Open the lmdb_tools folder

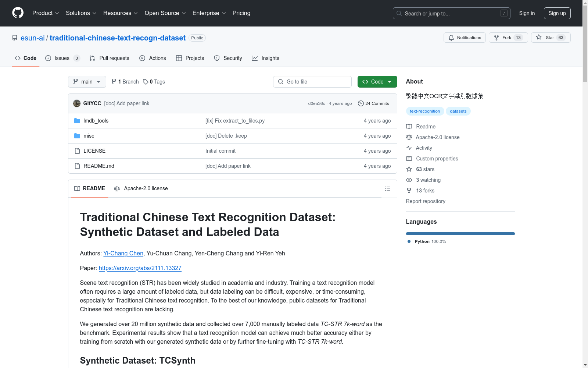tap(96, 121)
